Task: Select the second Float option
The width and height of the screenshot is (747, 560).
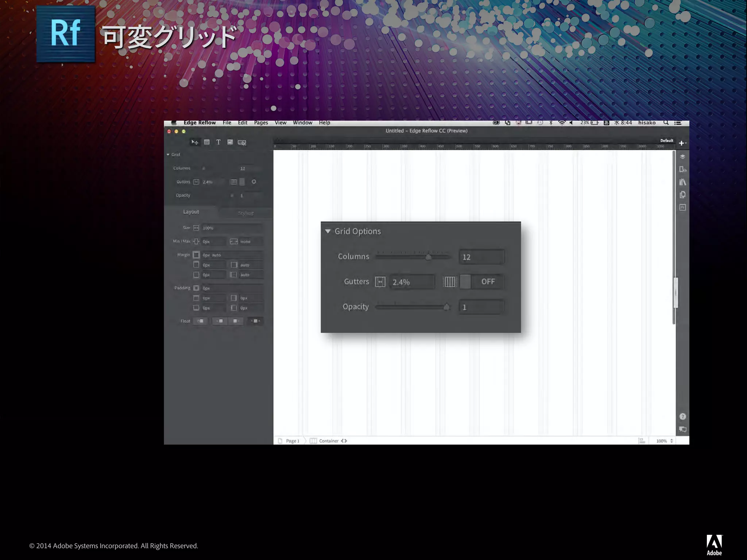Action: [x=220, y=321]
